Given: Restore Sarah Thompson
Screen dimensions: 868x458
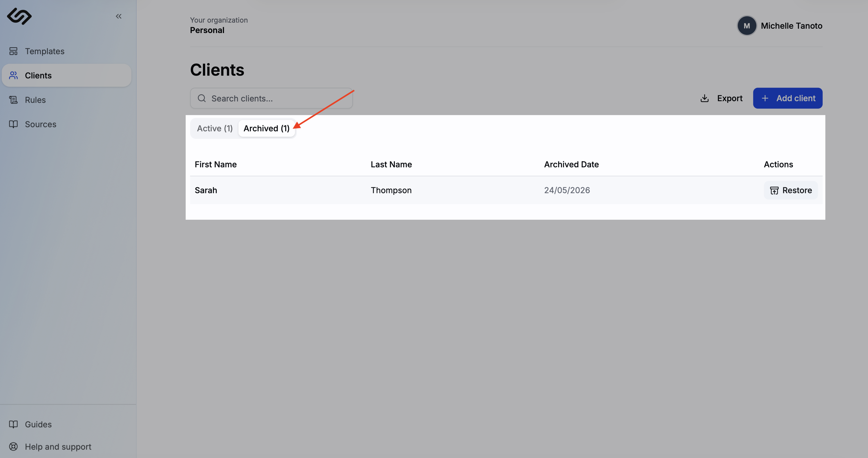Looking at the screenshot, I should pos(791,190).
